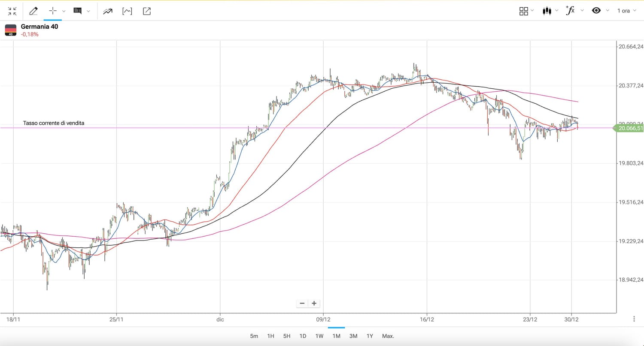Pop out chart in external window
This screenshot has height=346, width=644.
pos(147,11)
